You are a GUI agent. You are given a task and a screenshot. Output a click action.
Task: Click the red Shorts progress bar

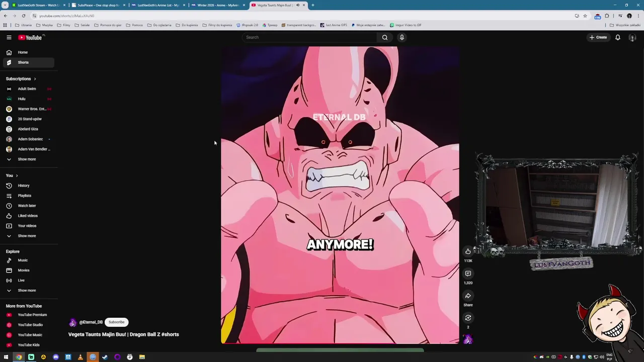(340, 344)
